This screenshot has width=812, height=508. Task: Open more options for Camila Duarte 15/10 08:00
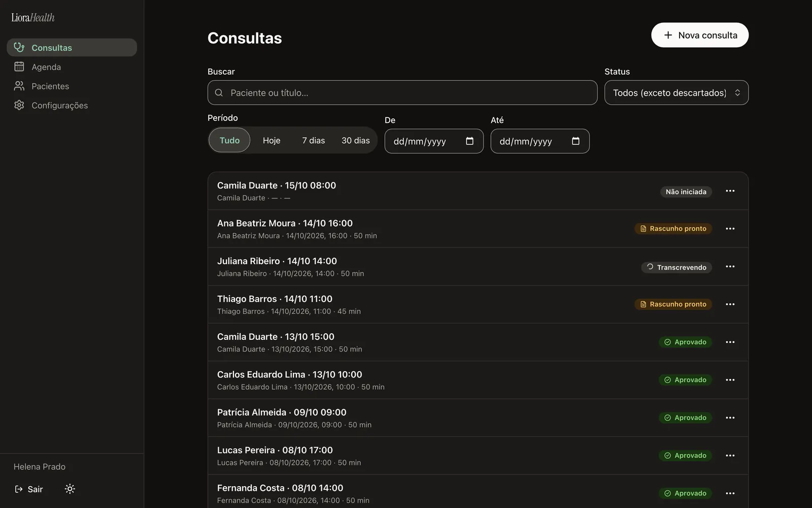click(x=730, y=191)
